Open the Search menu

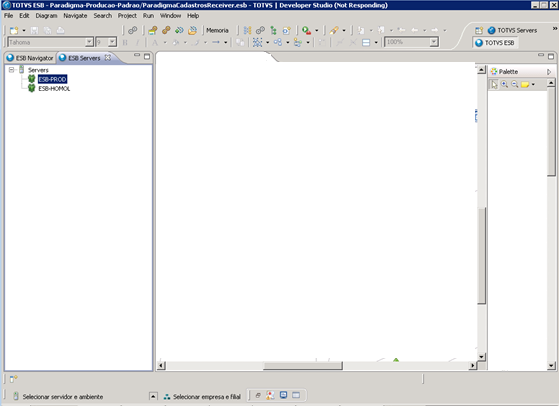coord(103,16)
